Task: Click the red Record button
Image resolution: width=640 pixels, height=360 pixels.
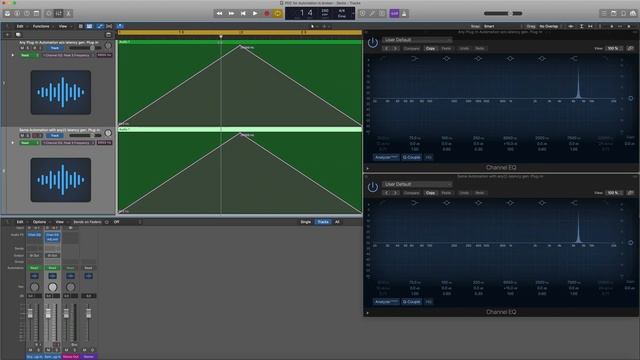Action: tap(267, 13)
